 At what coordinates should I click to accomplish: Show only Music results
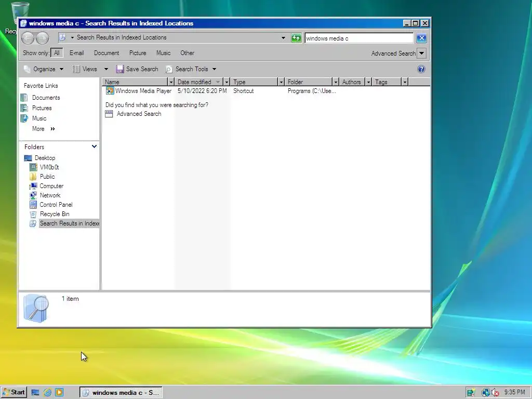(x=164, y=53)
